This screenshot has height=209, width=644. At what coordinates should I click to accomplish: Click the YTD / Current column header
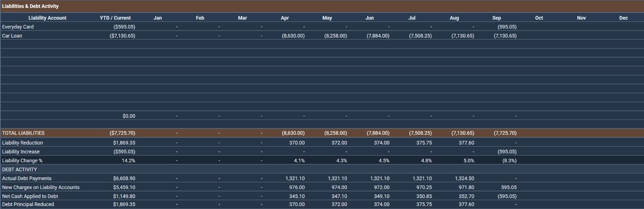(115, 18)
